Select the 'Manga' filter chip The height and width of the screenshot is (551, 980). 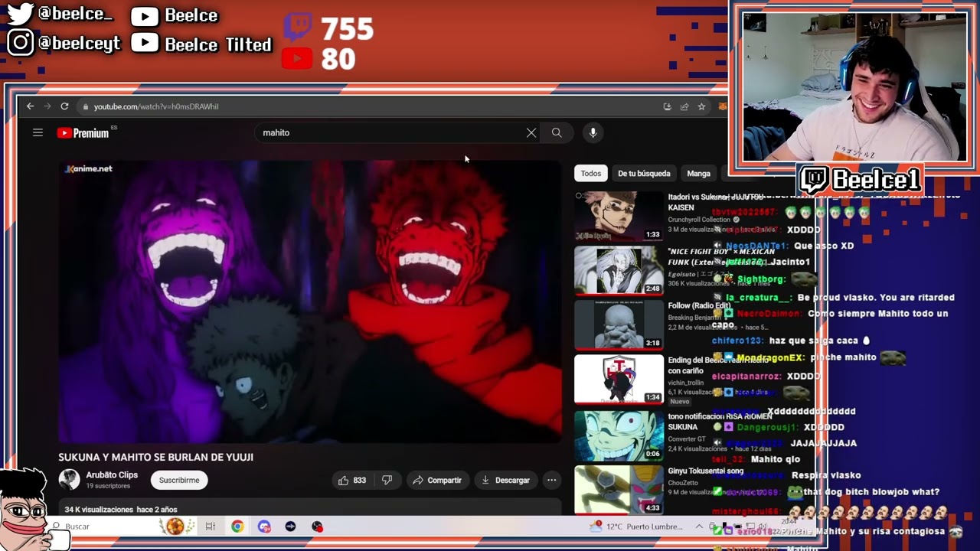pyautogui.click(x=698, y=174)
